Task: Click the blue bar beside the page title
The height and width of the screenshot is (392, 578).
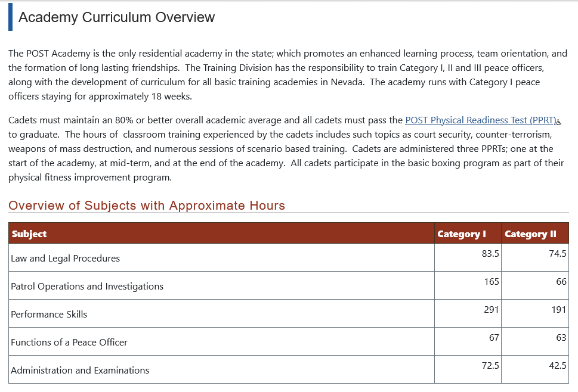Action: click(x=10, y=17)
